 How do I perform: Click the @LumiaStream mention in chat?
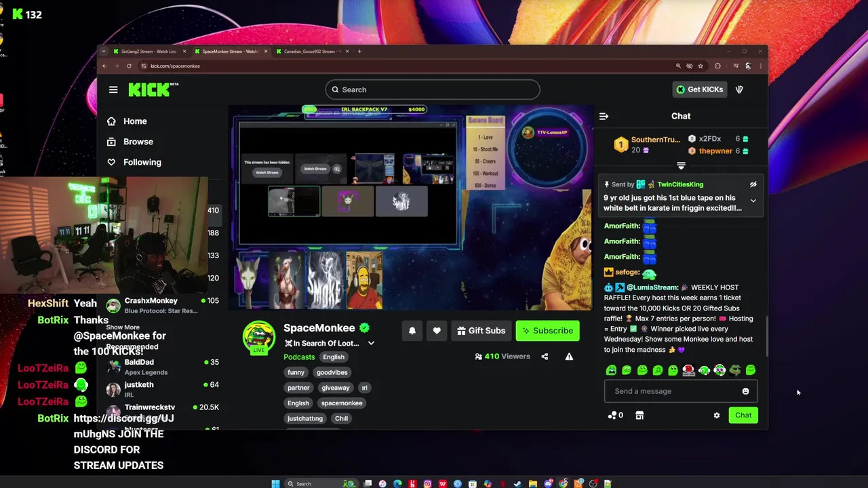pyautogui.click(x=652, y=287)
